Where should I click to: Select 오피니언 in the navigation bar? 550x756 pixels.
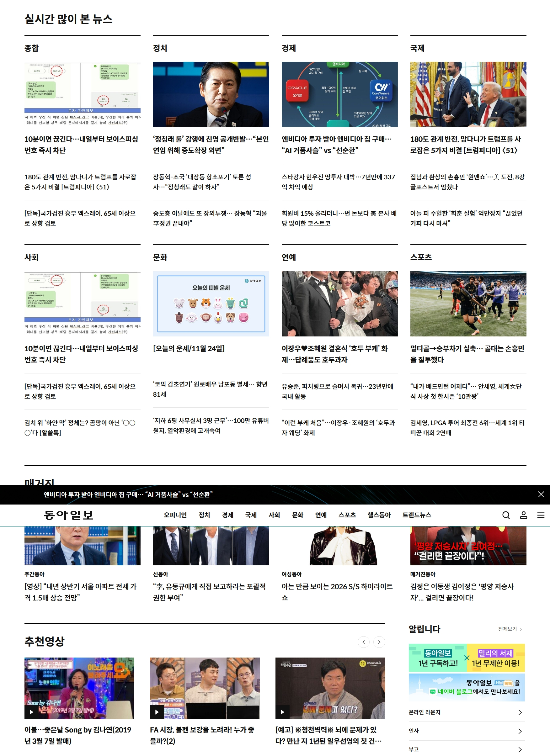point(175,515)
